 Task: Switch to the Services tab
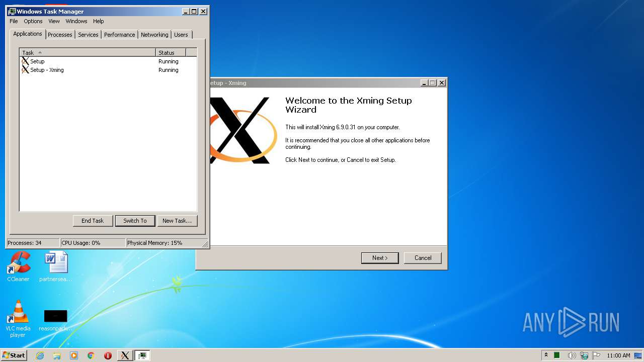click(x=88, y=35)
